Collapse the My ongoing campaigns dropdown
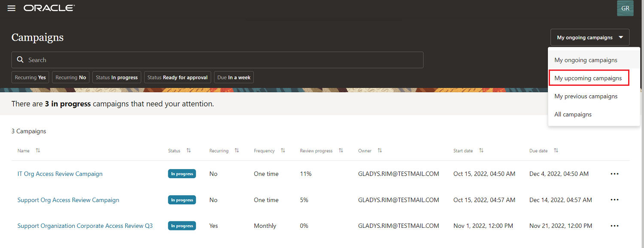 [590, 37]
